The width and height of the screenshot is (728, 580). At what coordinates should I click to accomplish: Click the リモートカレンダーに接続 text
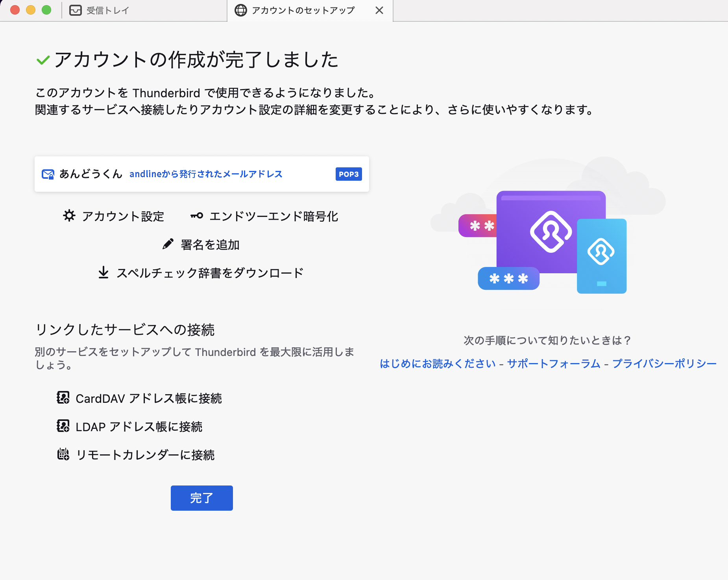point(145,455)
